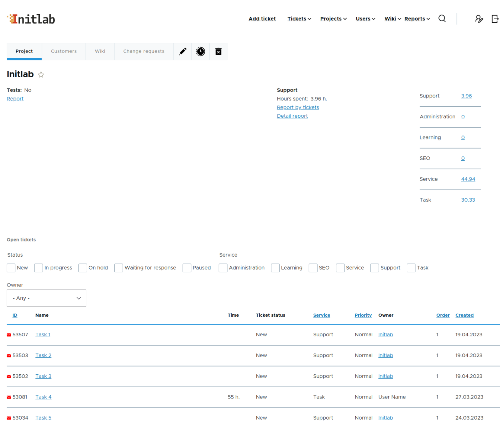Click the Add ticket button
Image resolution: width=504 pixels, height=427 pixels.
262,18
